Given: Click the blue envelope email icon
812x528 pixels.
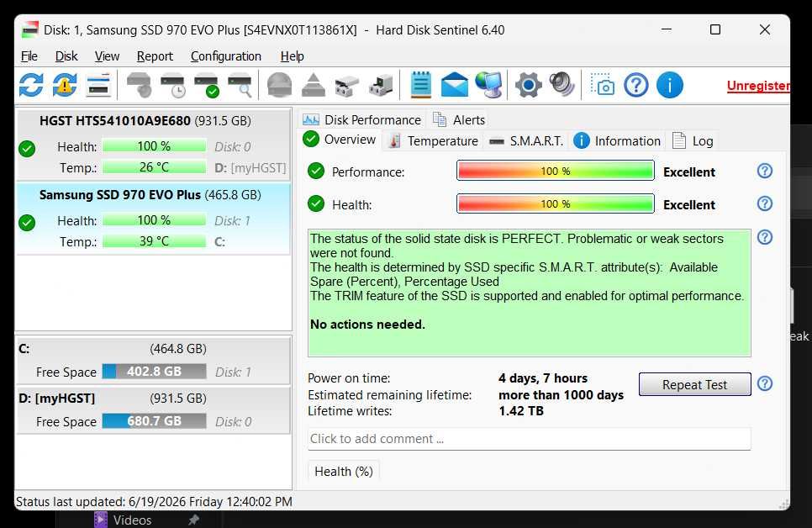Looking at the screenshot, I should [454, 85].
